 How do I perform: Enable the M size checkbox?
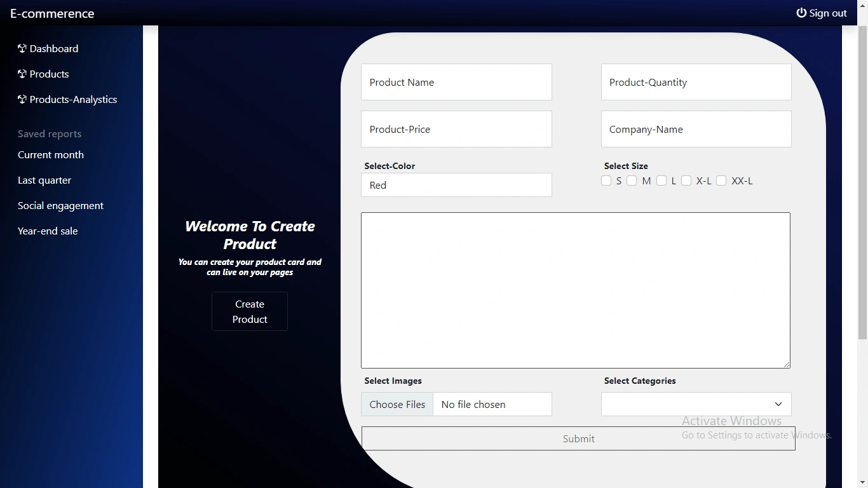pos(632,180)
